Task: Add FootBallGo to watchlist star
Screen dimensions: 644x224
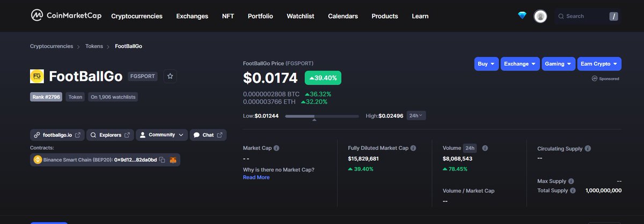Action: tap(170, 76)
